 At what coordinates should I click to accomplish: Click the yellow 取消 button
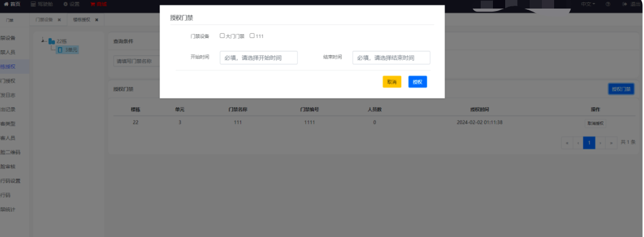392,82
